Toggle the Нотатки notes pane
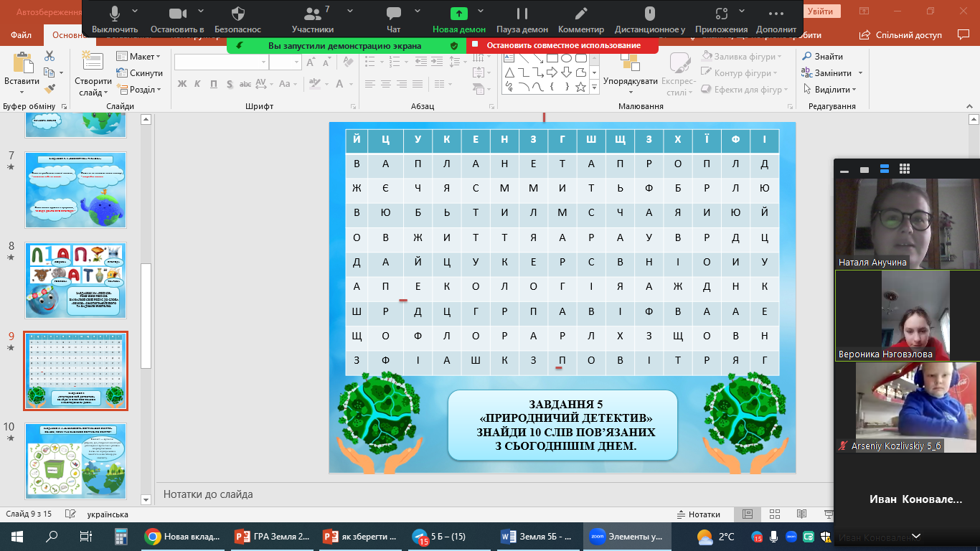Viewport: 980px width, 551px height. tap(699, 514)
